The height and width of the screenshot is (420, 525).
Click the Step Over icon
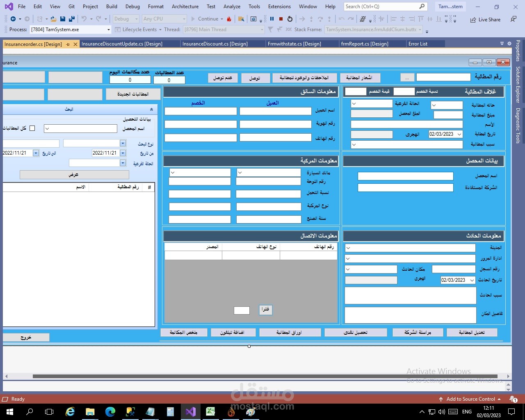coord(320,19)
